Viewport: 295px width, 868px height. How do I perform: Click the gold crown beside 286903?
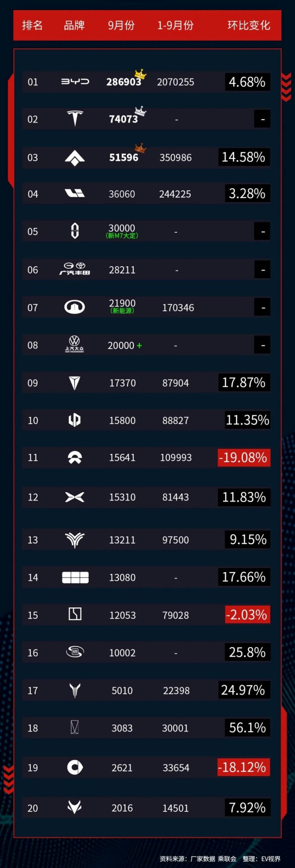pyautogui.click(x=141, y=74)
